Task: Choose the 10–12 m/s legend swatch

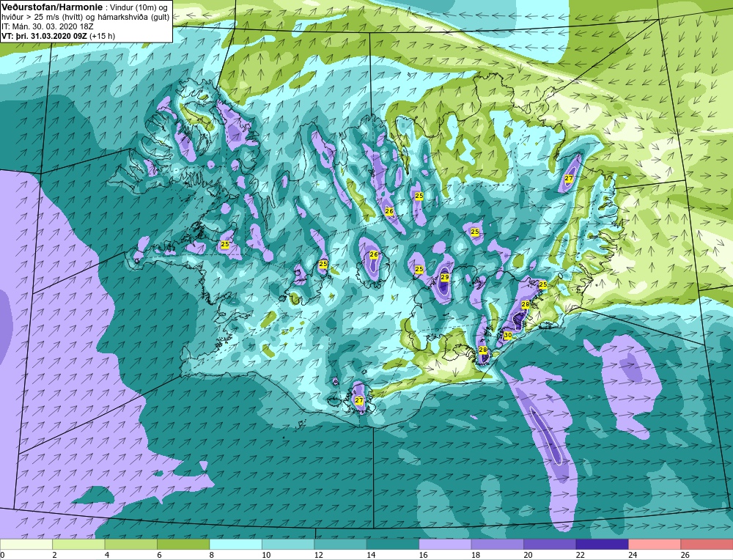Action: (288, 544)
